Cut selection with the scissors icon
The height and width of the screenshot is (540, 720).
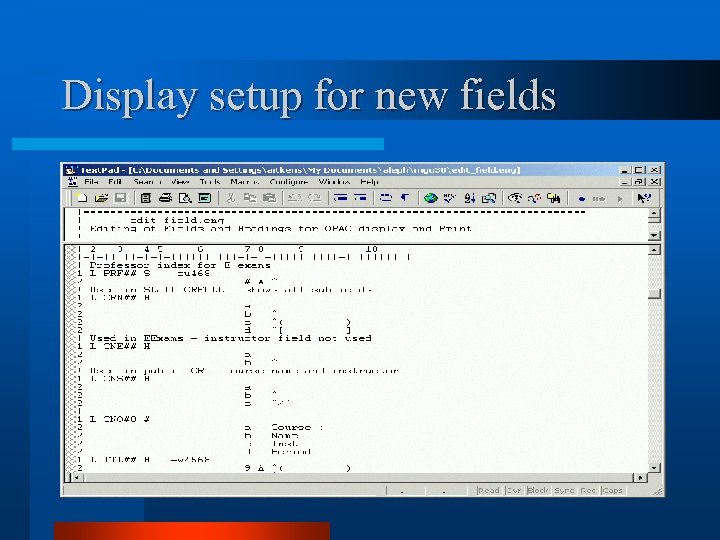click(x=231, y=198)
